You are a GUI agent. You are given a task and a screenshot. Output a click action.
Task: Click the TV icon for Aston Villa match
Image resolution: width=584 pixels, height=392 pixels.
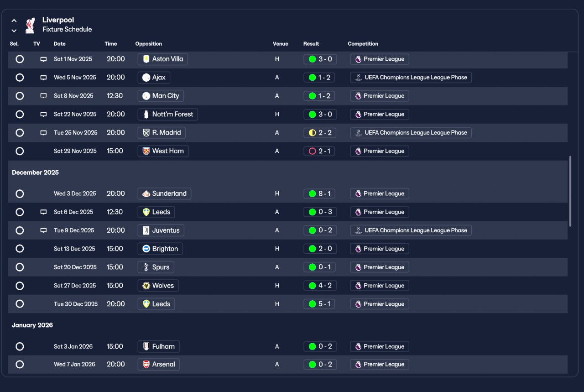43,59
